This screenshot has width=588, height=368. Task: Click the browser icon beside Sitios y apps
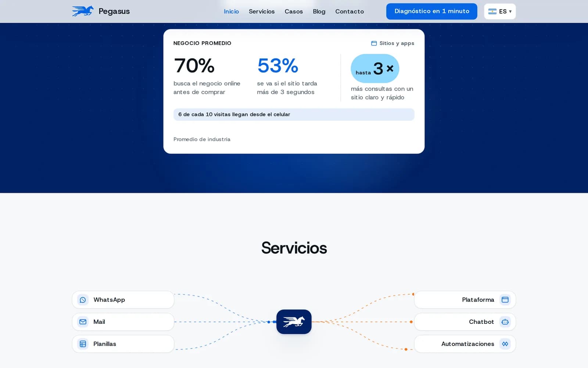tap(374, 43)
